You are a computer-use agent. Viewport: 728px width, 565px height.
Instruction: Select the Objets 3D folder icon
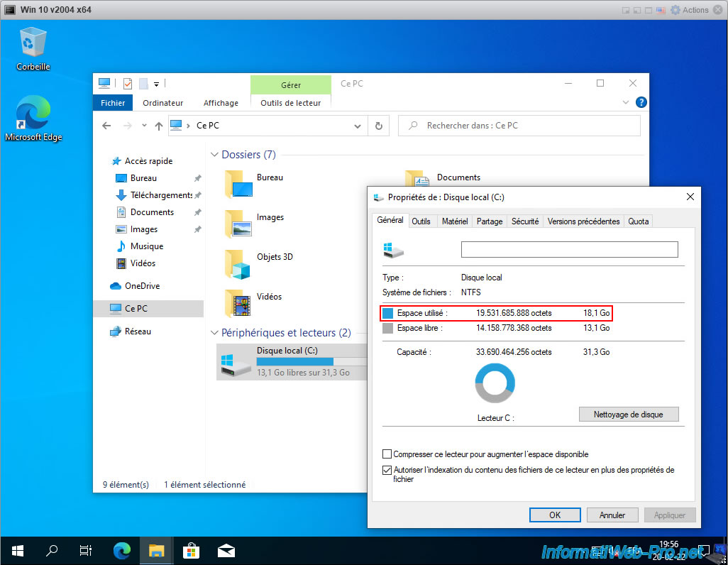[238, 264]
